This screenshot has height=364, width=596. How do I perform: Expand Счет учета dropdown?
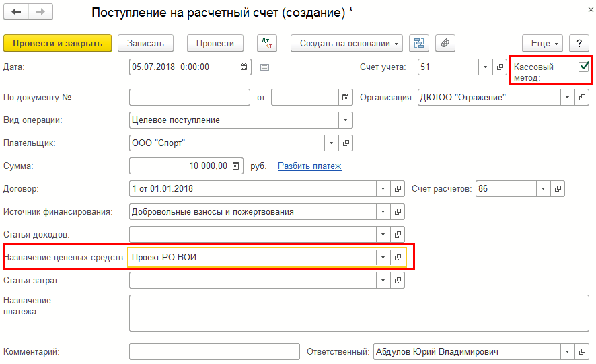[486, 67]
